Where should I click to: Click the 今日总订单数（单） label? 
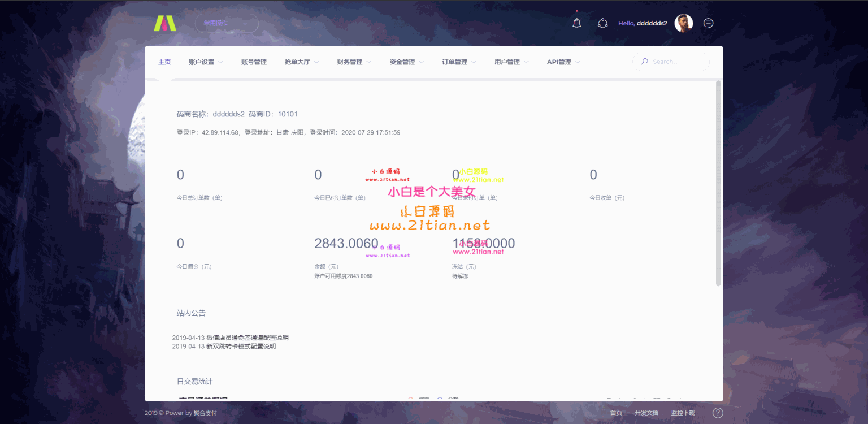[199, 198]
